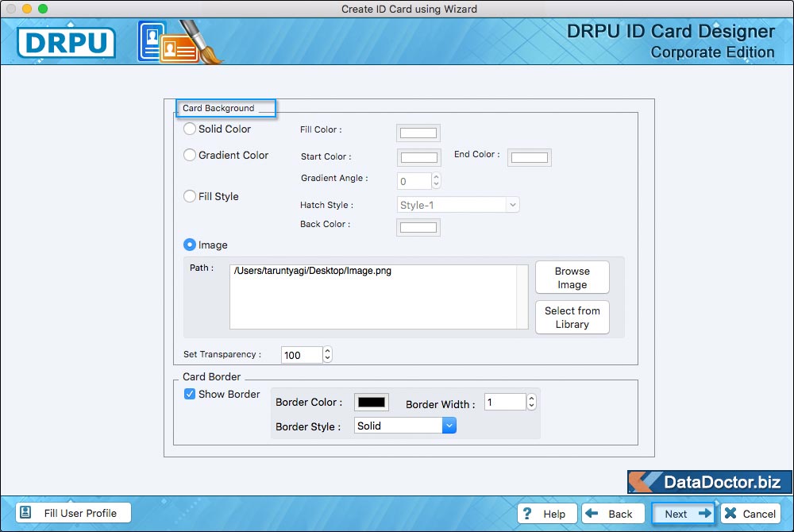Click the Path field scrollbar
Screen dimensions: 794x532
click(x=522, y=297)
